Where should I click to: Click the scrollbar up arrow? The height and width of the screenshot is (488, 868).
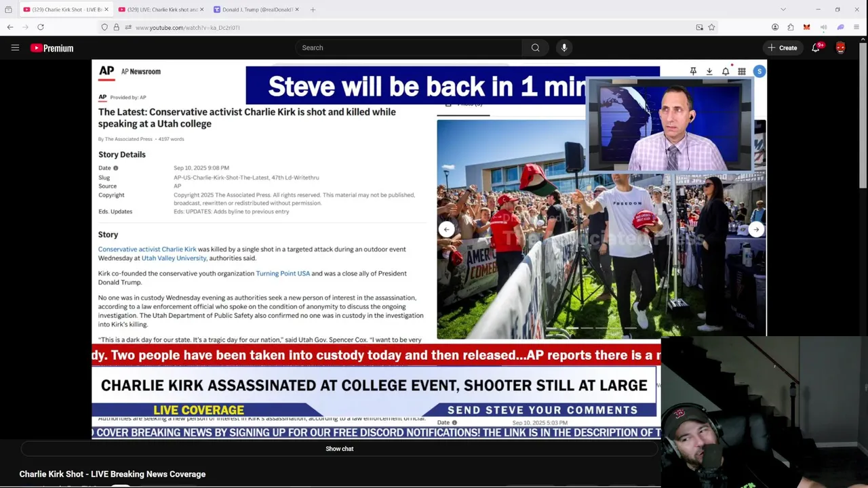(x=863, y=39)
